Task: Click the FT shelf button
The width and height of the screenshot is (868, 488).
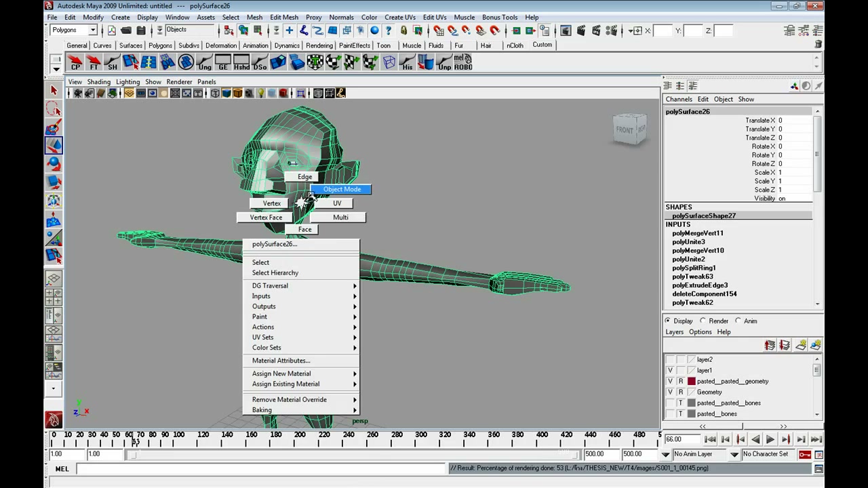Action: tap(94, 63)
